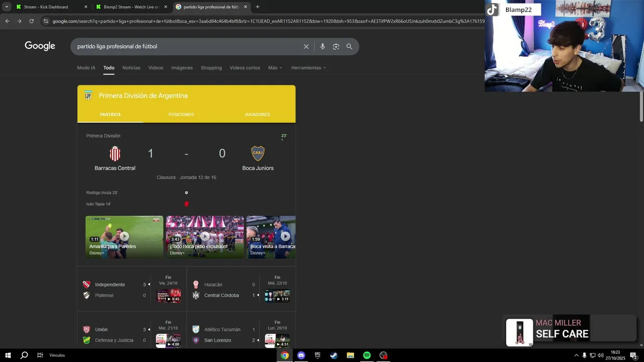Open Windows taskbar search

pyautogui.click(x=24, y=355)
